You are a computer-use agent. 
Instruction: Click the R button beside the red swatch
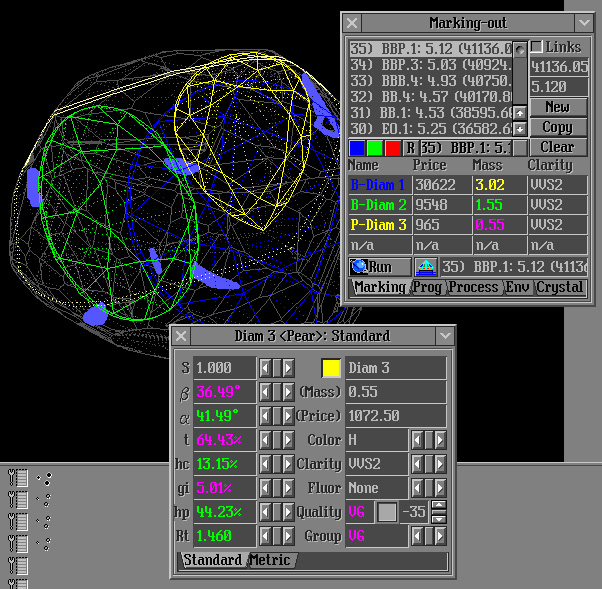click(x=410, y=148)
